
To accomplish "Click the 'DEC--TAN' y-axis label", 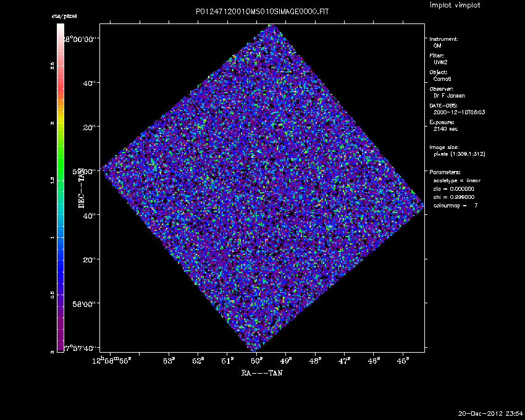I will (82, 188).
